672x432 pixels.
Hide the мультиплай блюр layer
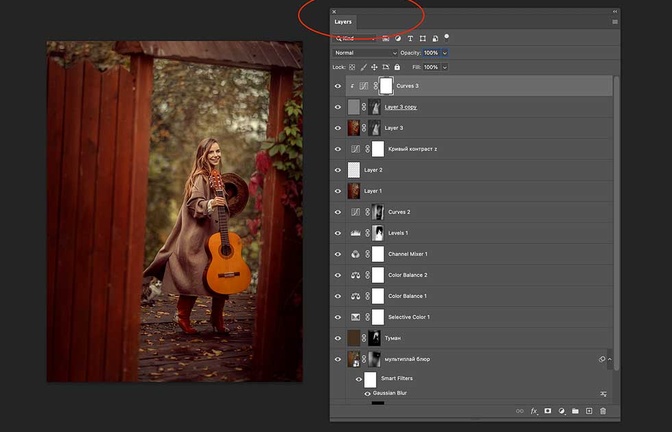tap(338, 359)
